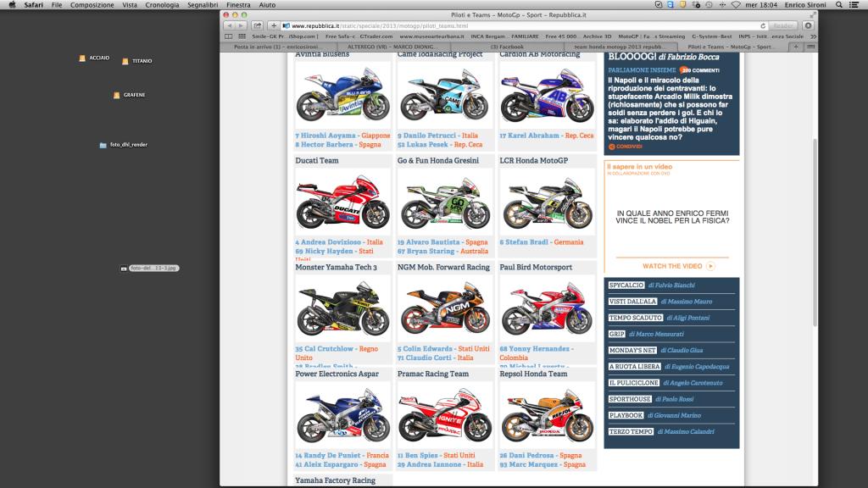Viewport: 868px width, 488px height.
Task: Click the add bookmark plus button
Action: point(274,25)
